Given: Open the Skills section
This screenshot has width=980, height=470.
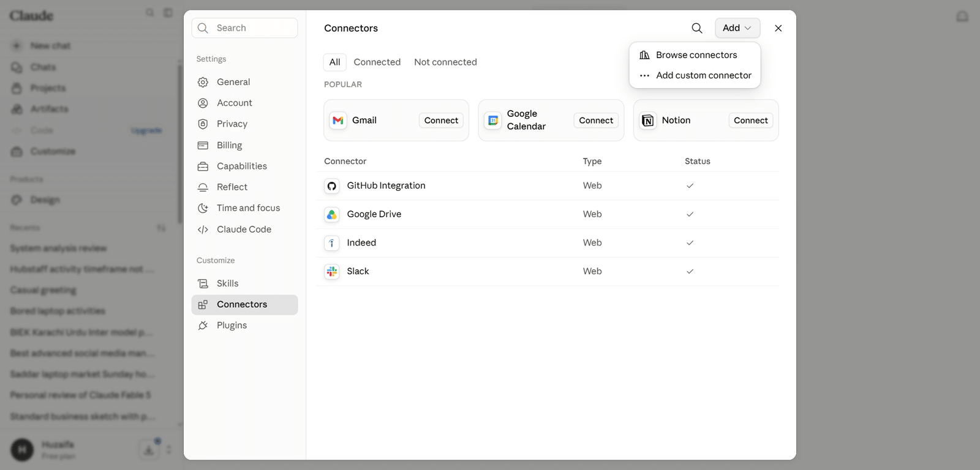Looking at the screenshot, I should point(244,283).
